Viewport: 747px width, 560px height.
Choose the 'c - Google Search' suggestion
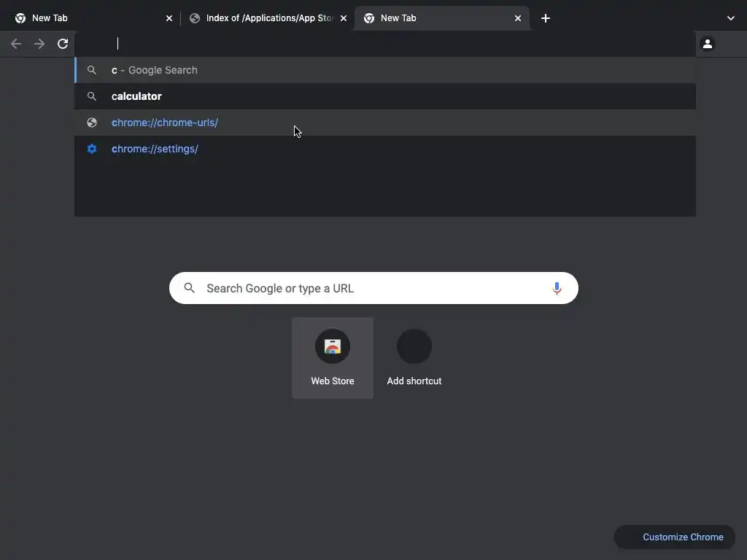click(x=385, y=70)
